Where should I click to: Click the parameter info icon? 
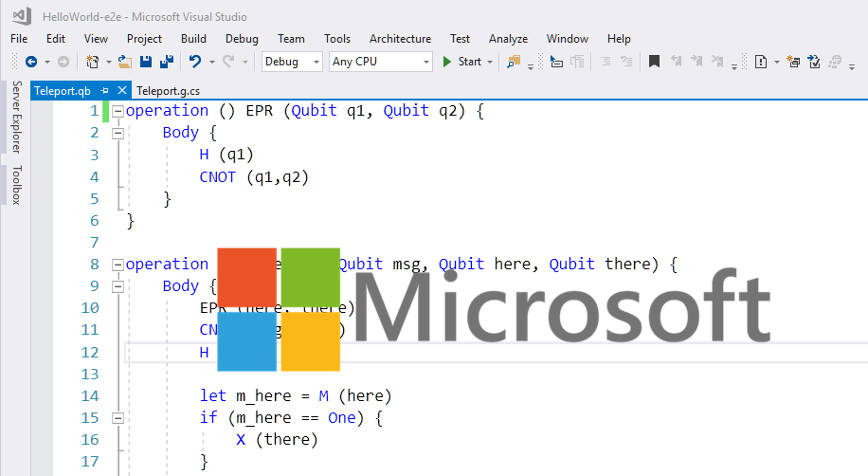coord(577,62)
